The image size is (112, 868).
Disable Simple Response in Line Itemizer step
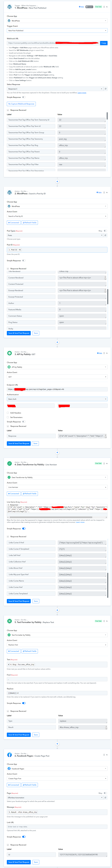click(x=24, y=529)
